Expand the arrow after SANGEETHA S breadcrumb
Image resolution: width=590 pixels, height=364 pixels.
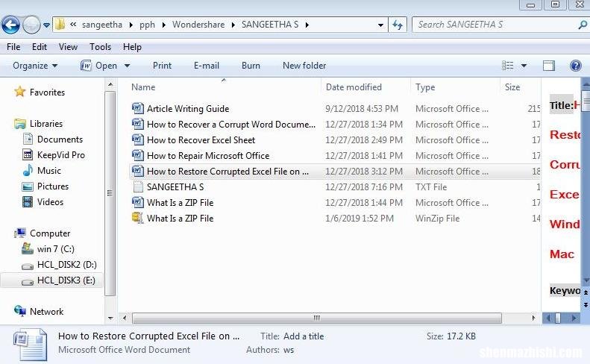click(307, 25)
